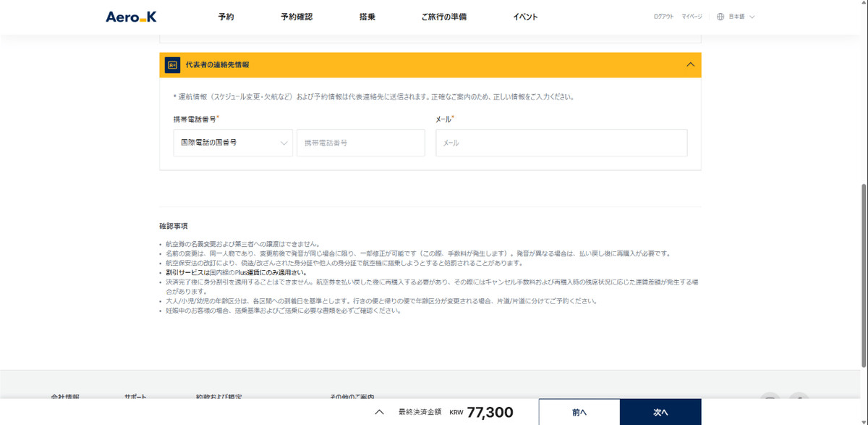Open the 予約 menu
This screenshot has height=425, width=868.
tap(226, 17)
